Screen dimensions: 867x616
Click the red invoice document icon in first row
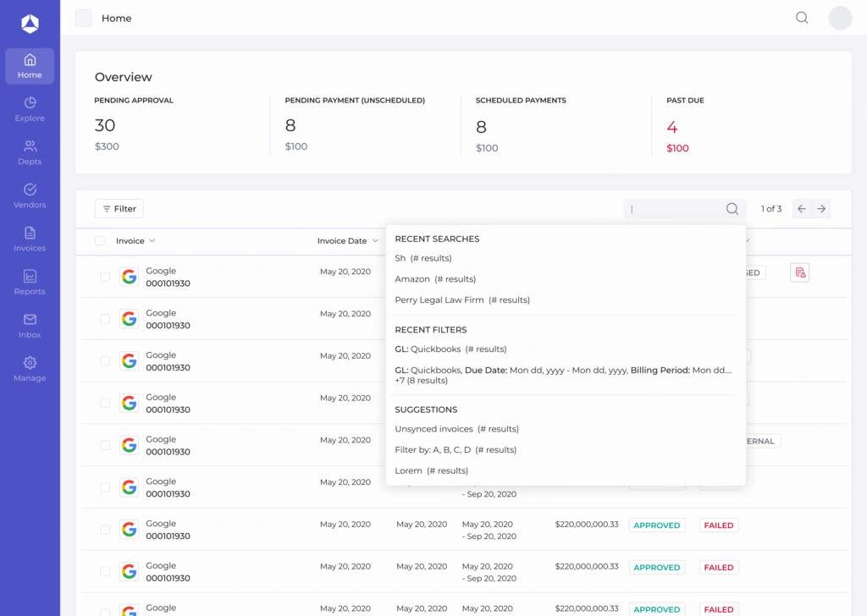coord(799,272)
